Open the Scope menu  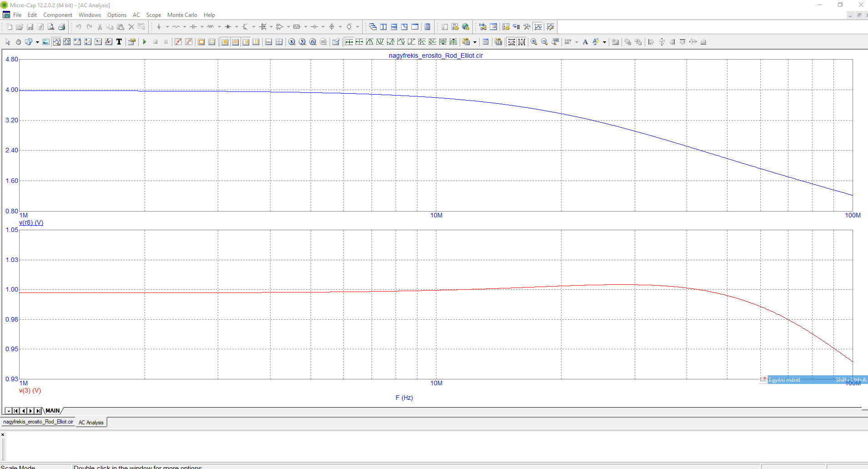(x=154, y=15)
